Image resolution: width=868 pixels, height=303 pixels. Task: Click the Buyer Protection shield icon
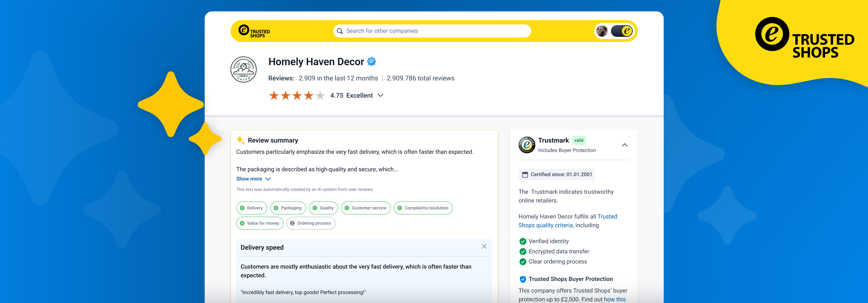click(x=523, y=279)
